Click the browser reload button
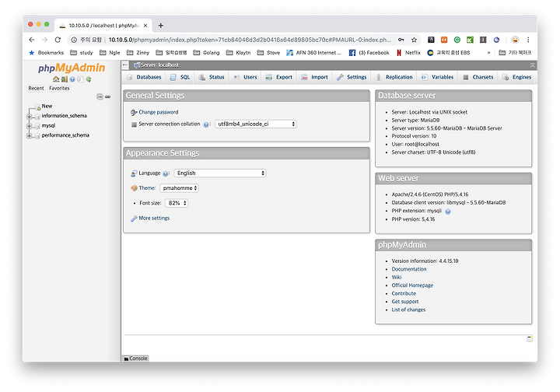Image resolution: width=560 pixels, height=392 pixels. (x=58, y=40)
